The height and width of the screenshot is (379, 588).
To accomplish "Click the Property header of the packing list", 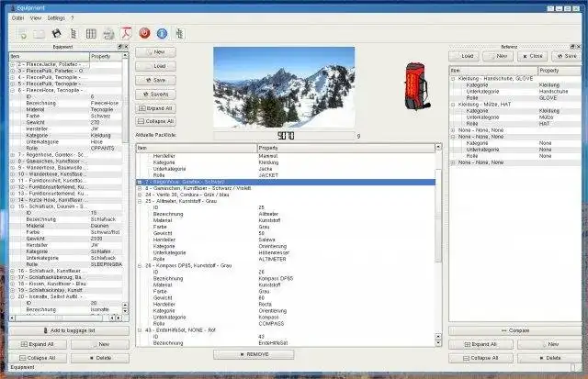I will [x=345, y=148].
